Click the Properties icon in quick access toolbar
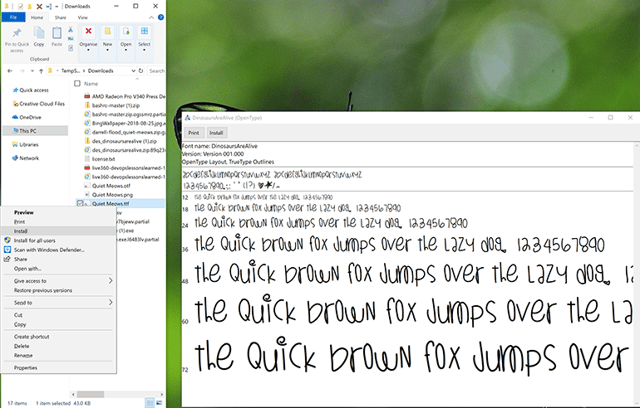 pyautogui.click(x=20, y=6)
